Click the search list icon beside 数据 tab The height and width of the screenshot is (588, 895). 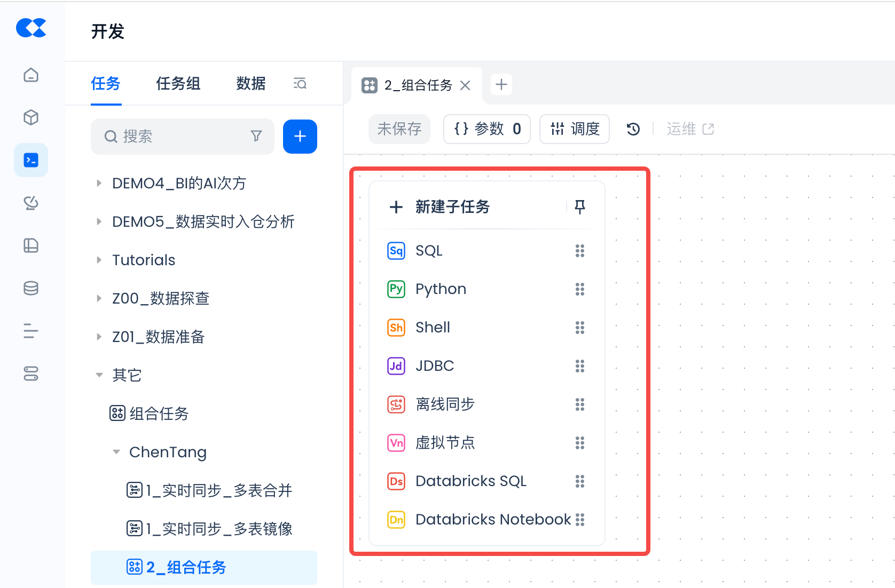click(x=300, y=84)
